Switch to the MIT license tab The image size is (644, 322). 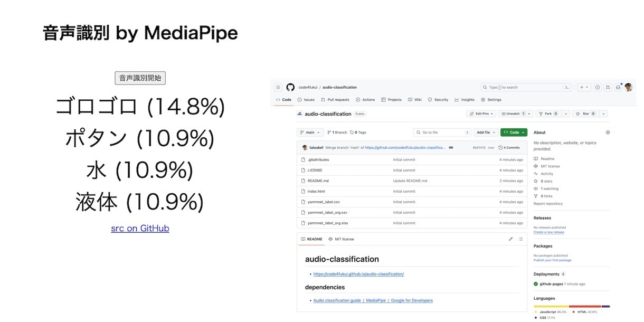(x=341, y=239)
